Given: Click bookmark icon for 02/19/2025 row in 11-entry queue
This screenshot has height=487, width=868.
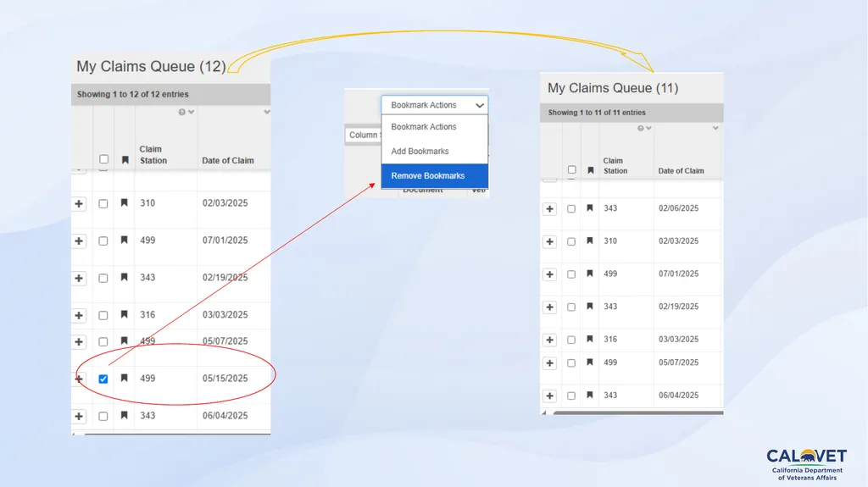Looking at the screenshot, I should point(590,306).
